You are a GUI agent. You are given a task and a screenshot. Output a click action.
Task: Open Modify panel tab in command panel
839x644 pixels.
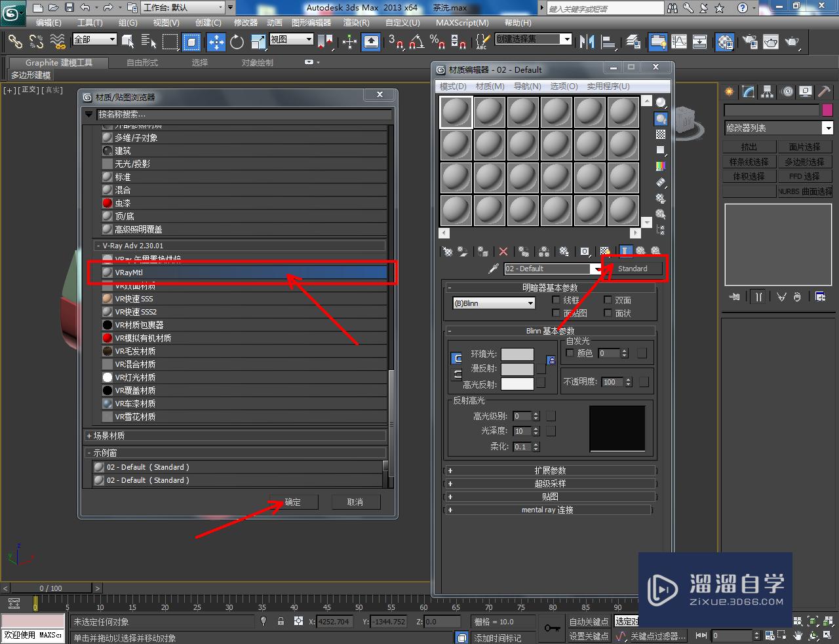coord(749,92)
